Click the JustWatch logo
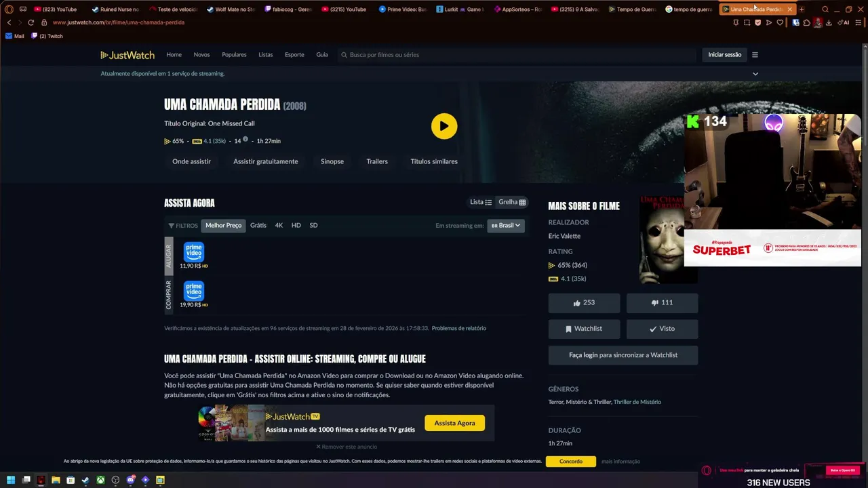The image size is (868, 488). point(127,55)
